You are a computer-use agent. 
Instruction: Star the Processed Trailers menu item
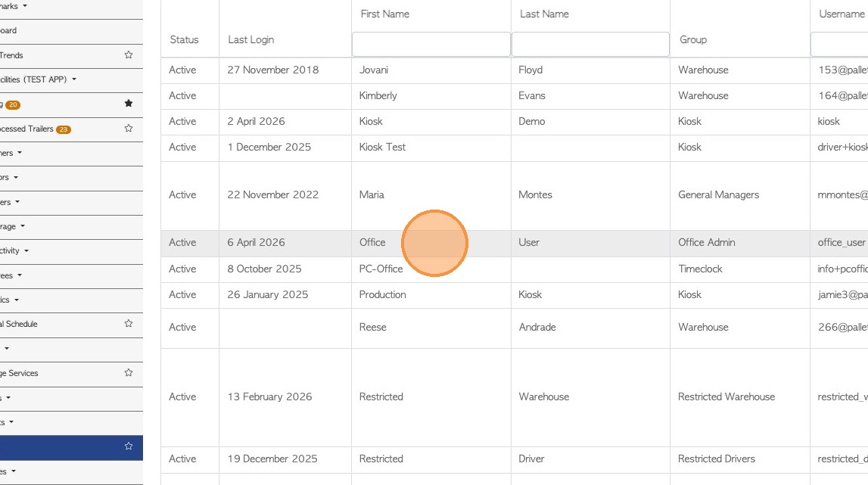129,129
